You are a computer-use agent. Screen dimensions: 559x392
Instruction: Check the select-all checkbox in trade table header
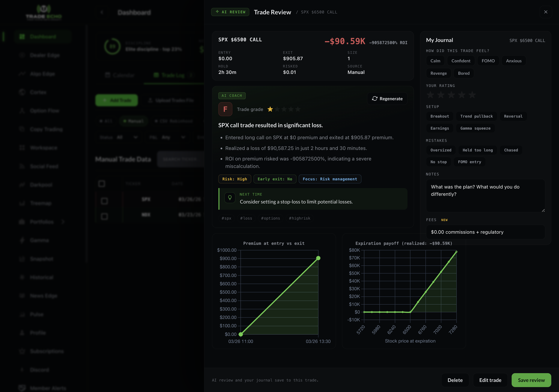coord(102,183)
